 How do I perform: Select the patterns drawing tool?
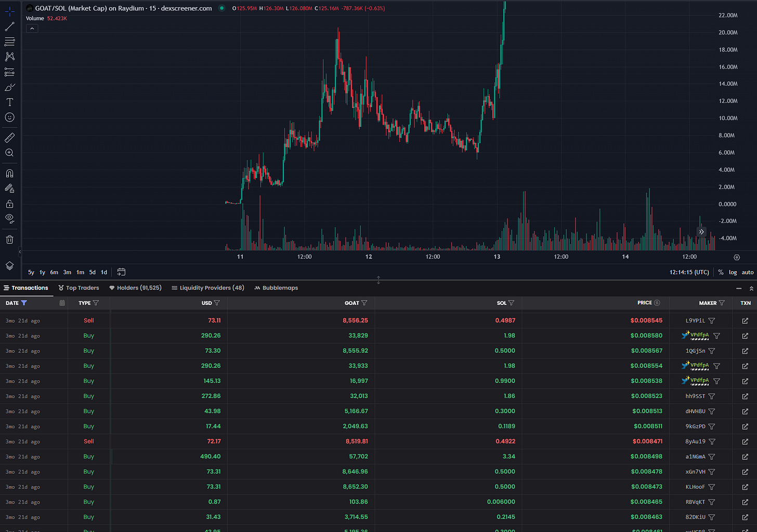click(x=9, y=57)
